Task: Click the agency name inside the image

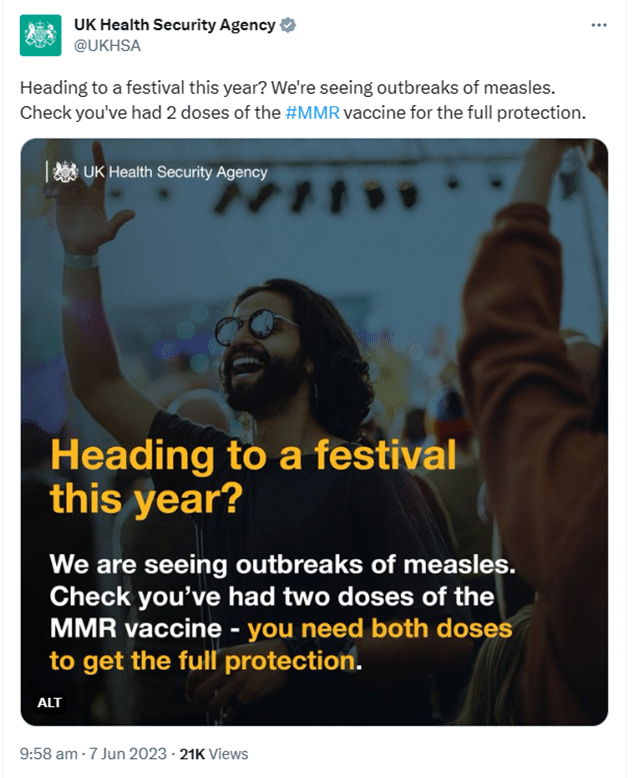Action: 176,172
